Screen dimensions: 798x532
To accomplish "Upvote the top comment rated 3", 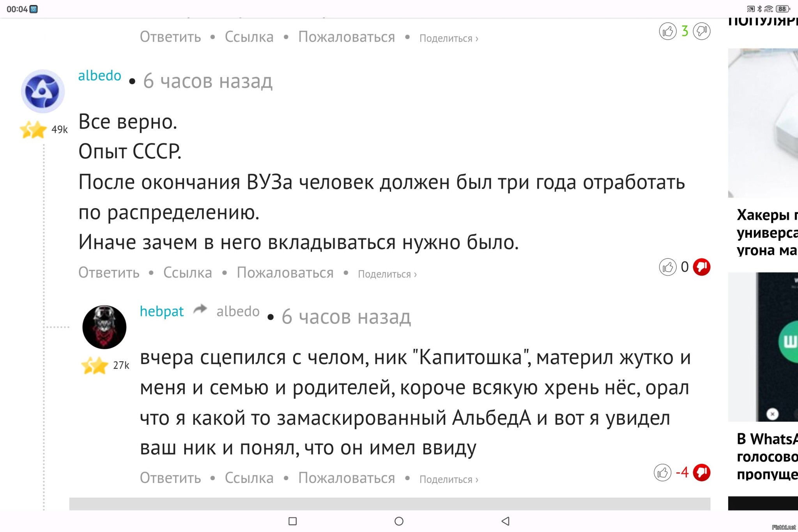I will 667,31.
